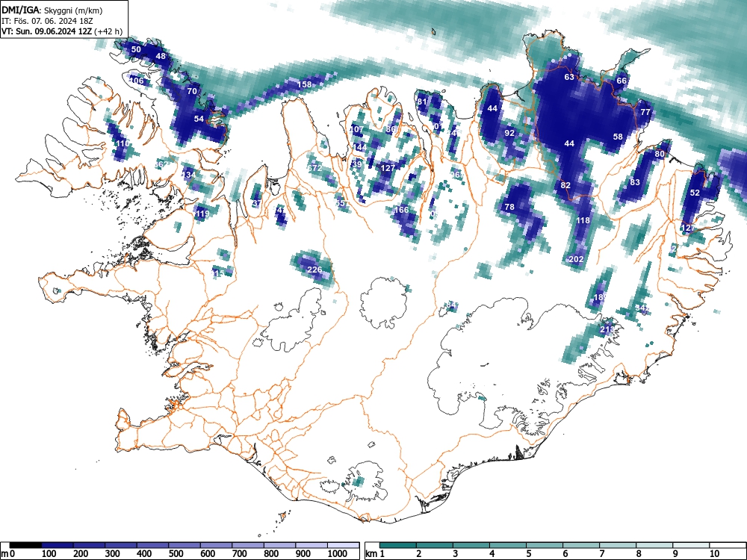Click the 'VT: Sun. 09.06.2024 12Z (+42 h)' line
Viewport: 747px width, 560px height.
click(62, 31)
